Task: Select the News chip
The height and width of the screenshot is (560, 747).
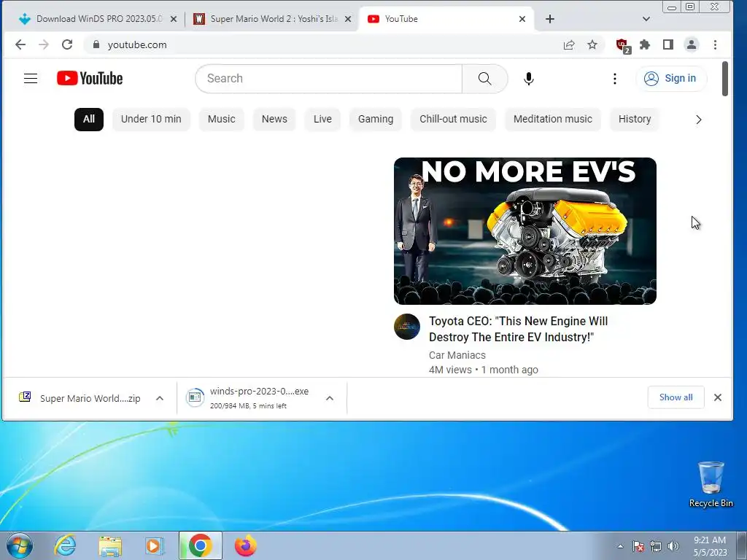Action: click(274, 119)
